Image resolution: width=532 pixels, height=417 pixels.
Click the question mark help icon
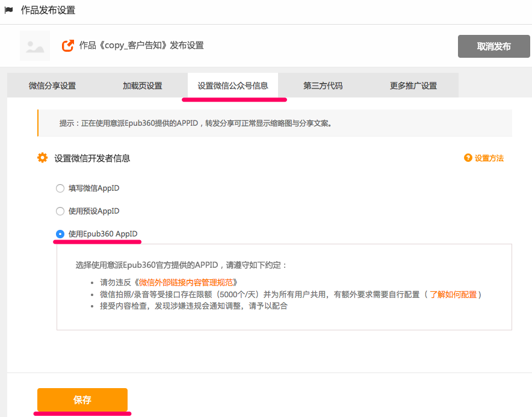pos(468,158)
